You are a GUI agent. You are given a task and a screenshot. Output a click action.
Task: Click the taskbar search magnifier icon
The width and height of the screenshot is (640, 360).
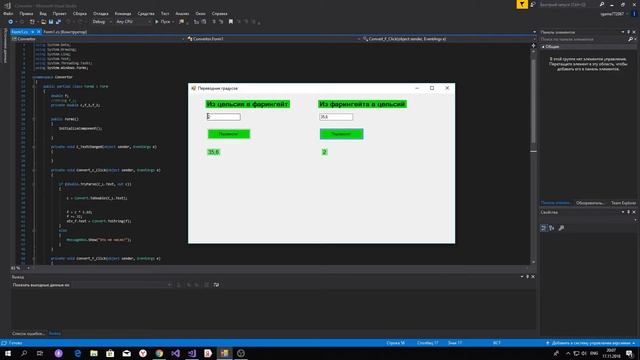[x=24, y=353]
